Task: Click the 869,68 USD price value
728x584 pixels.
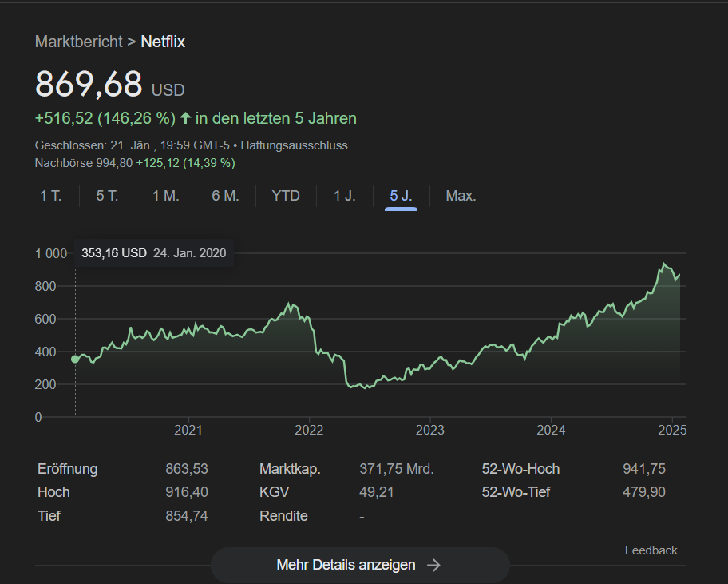Action: pos(89,85)
